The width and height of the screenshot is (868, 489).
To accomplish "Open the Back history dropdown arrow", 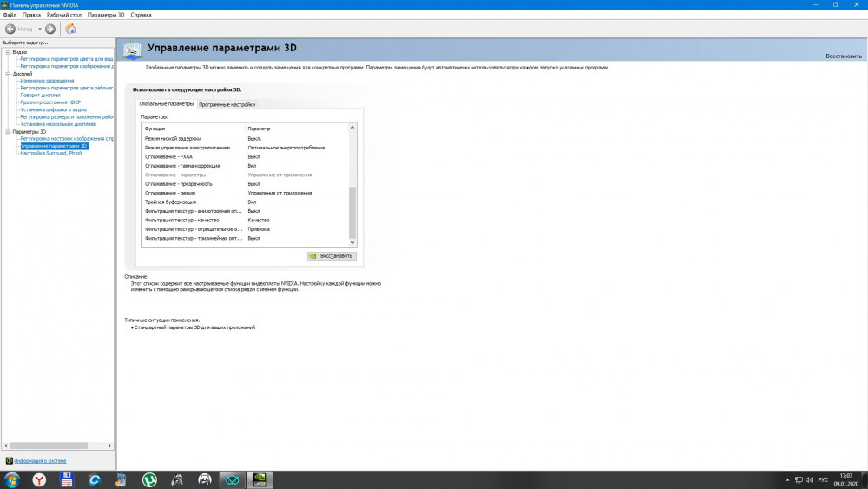I will 40,29.
